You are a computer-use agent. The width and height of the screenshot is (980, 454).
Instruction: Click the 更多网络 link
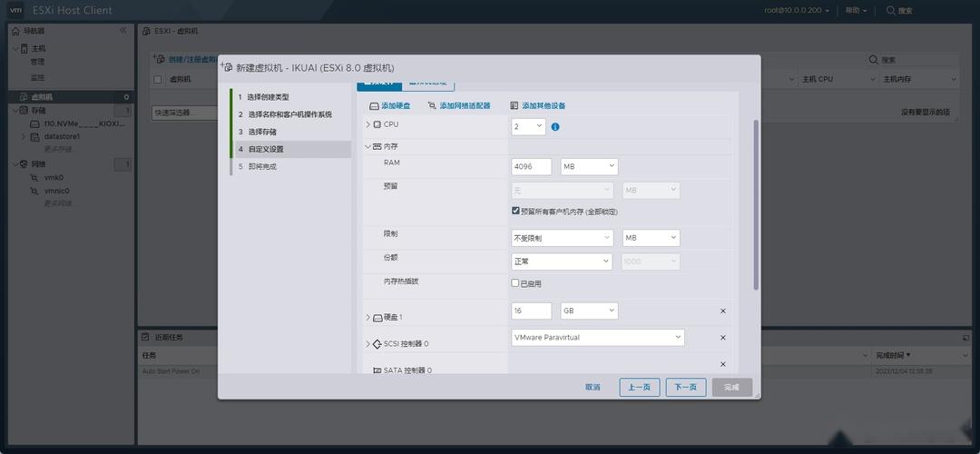tap(57, 204)
